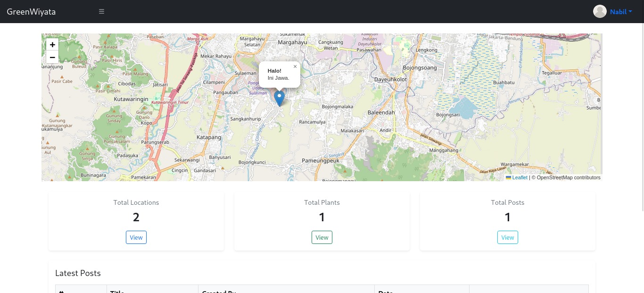Screen dimensions: 644x293
Task: Click the Rancamulya label on map
Action: click(x=313, y=122)
